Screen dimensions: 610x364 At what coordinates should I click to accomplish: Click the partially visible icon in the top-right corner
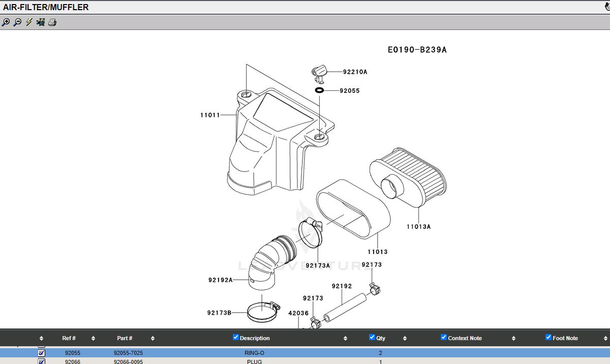[x=606, y=7]
